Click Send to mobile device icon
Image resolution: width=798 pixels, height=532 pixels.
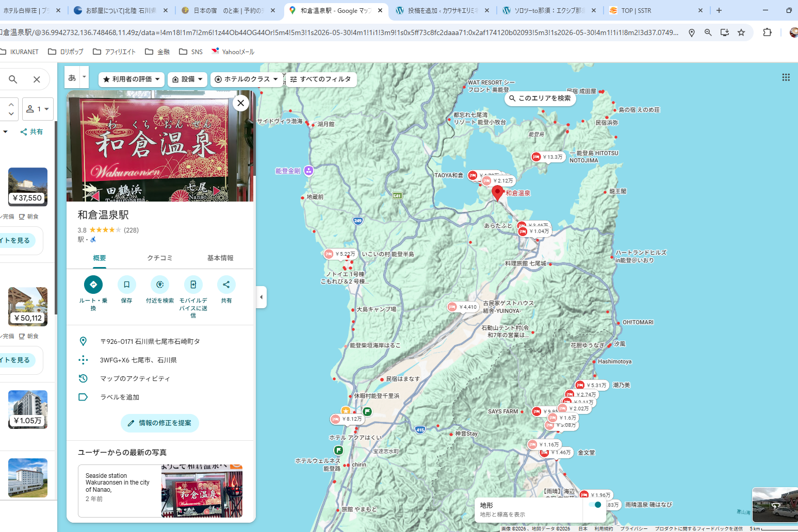click(193, 285)
